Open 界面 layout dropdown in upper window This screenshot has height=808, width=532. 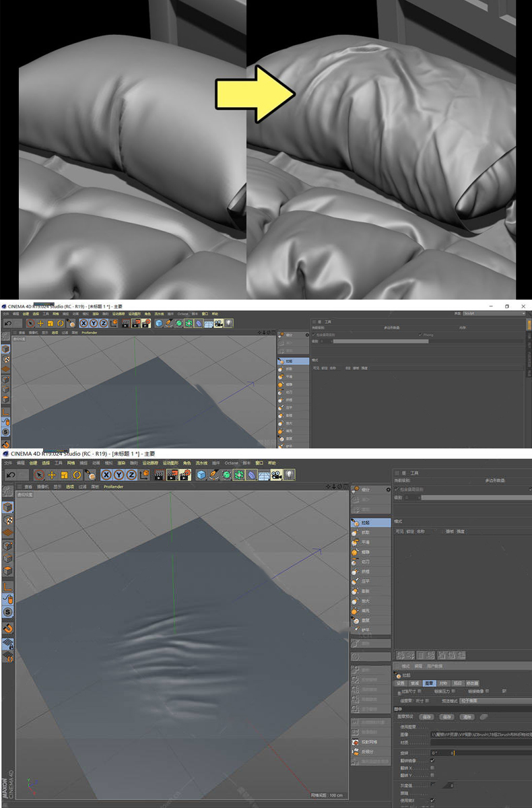tap(494, 313)
